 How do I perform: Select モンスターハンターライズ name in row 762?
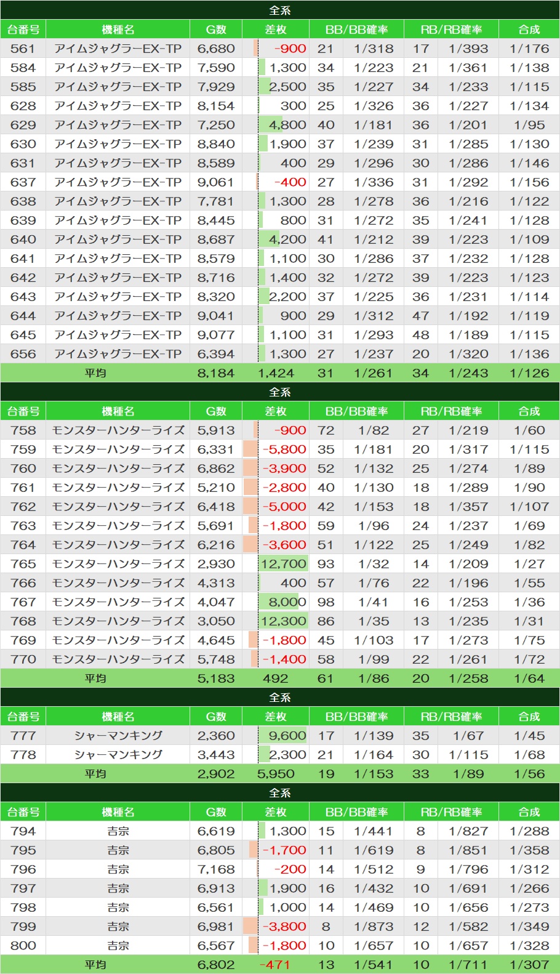click(x=118, y=507)
